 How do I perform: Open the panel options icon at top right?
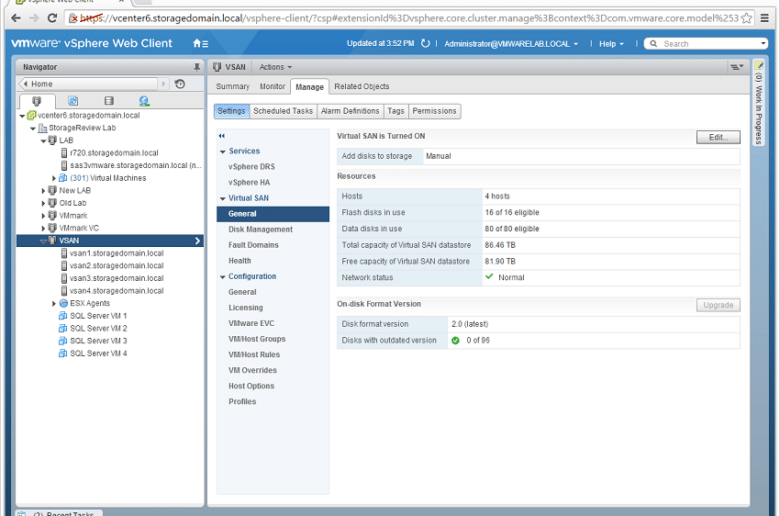pyautogui.click(x=736, y=67)
